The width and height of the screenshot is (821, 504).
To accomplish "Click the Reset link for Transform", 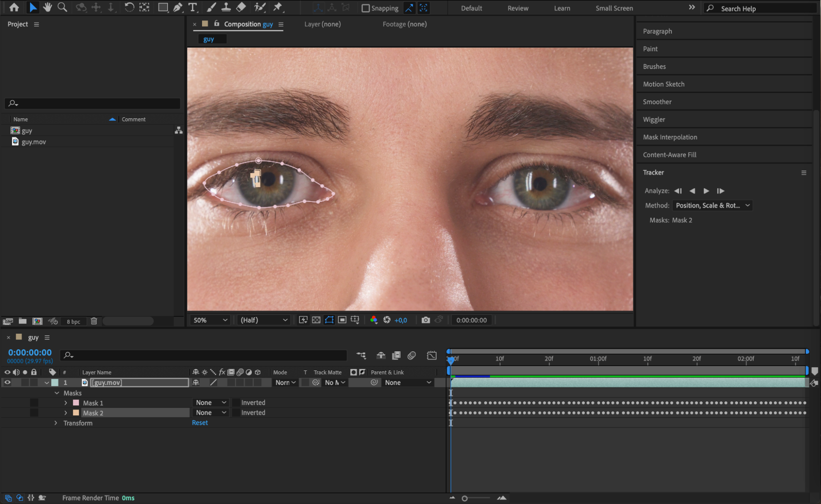I will [x=200, y=423].
